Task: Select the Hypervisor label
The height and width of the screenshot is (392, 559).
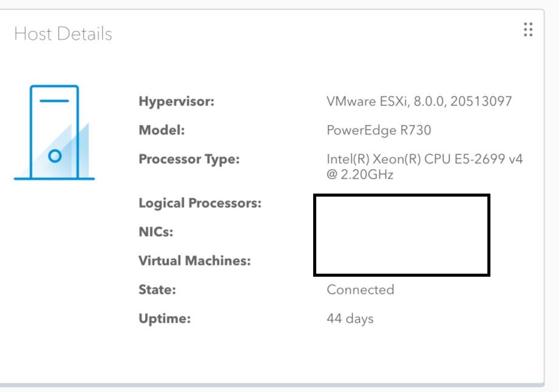Action: click(177, 101)
